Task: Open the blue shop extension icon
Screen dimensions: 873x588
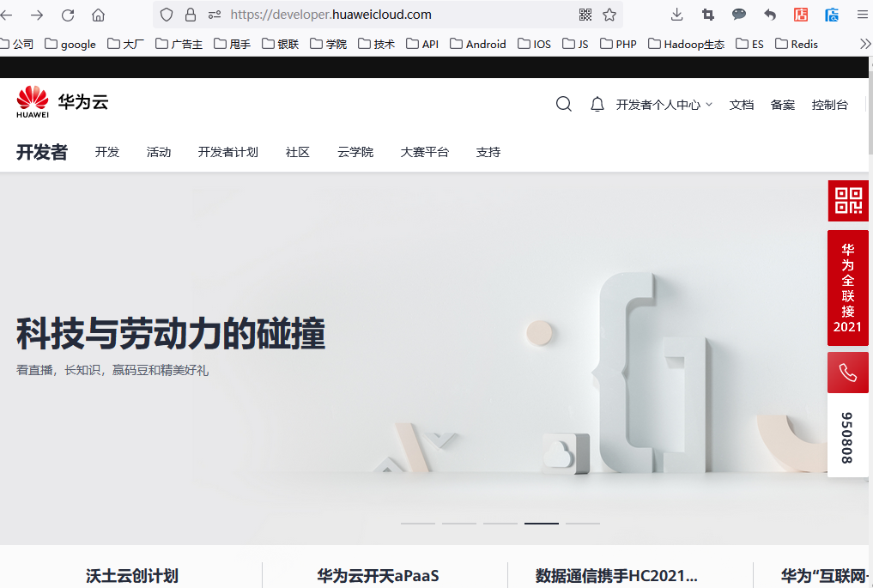Action: (x=832, y=15)
